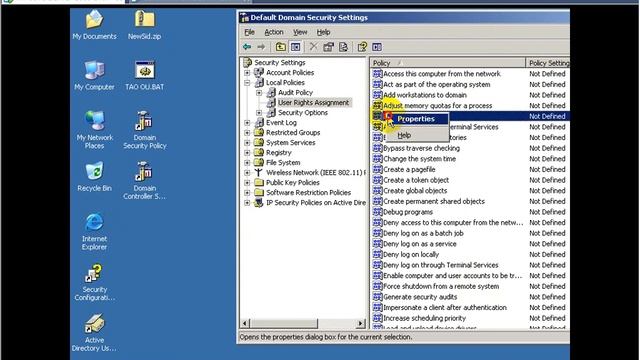
Task: Open the View menu
Action: 300,32
